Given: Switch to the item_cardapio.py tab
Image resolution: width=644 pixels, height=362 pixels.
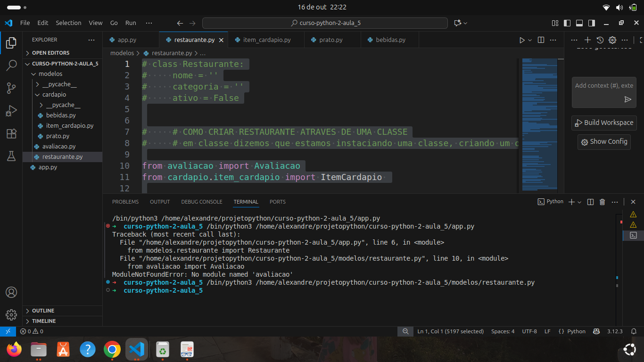Looking at the screenshot, I should 267,40.
